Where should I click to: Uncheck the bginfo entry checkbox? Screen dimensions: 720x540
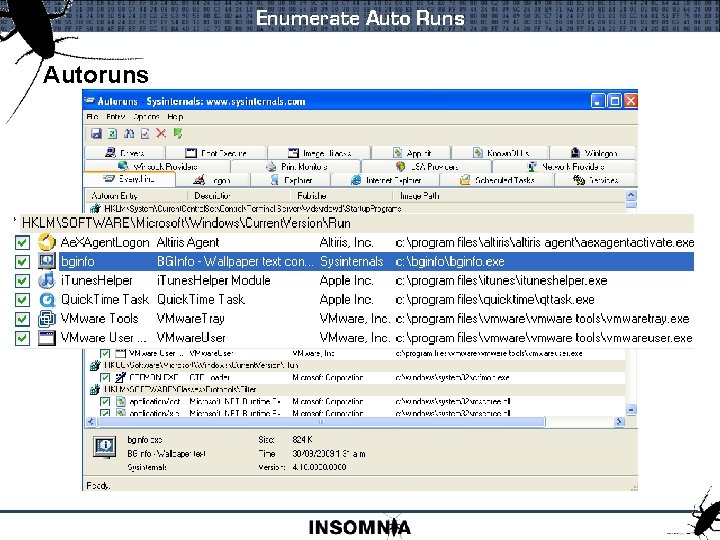point(22,262)
